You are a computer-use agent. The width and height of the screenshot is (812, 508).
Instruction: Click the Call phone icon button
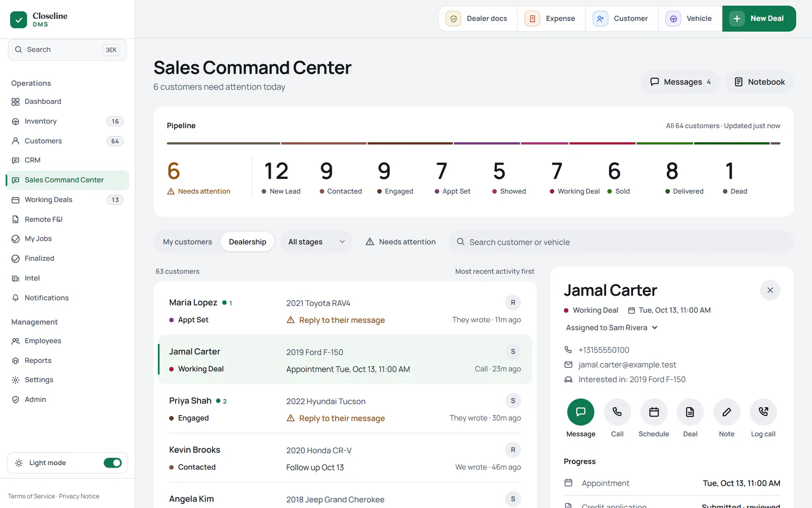(x=617, y=412)
